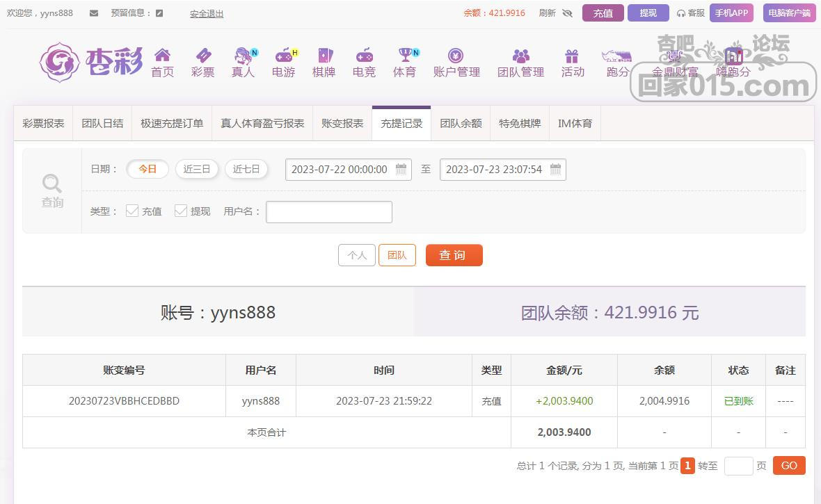Open the 团队管理 team icon
The width and height of the screenshot is (821, 504).
[x=520, y=56]
